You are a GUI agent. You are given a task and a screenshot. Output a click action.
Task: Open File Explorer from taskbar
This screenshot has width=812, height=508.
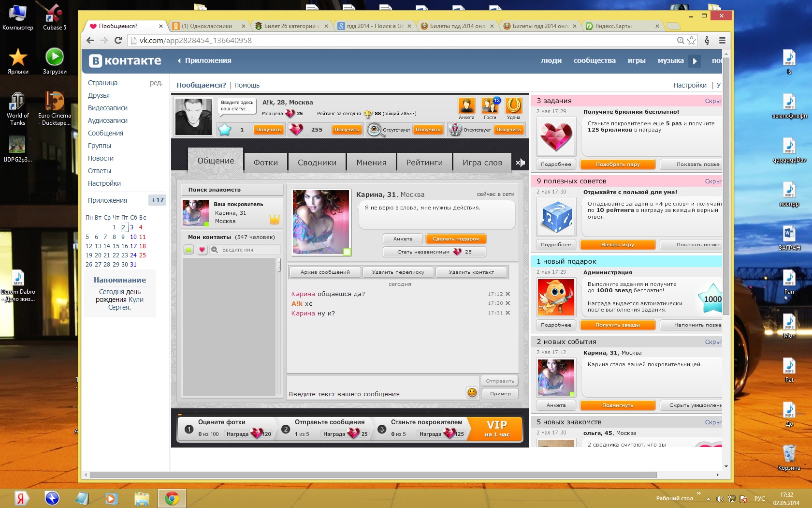click(142, 498)
